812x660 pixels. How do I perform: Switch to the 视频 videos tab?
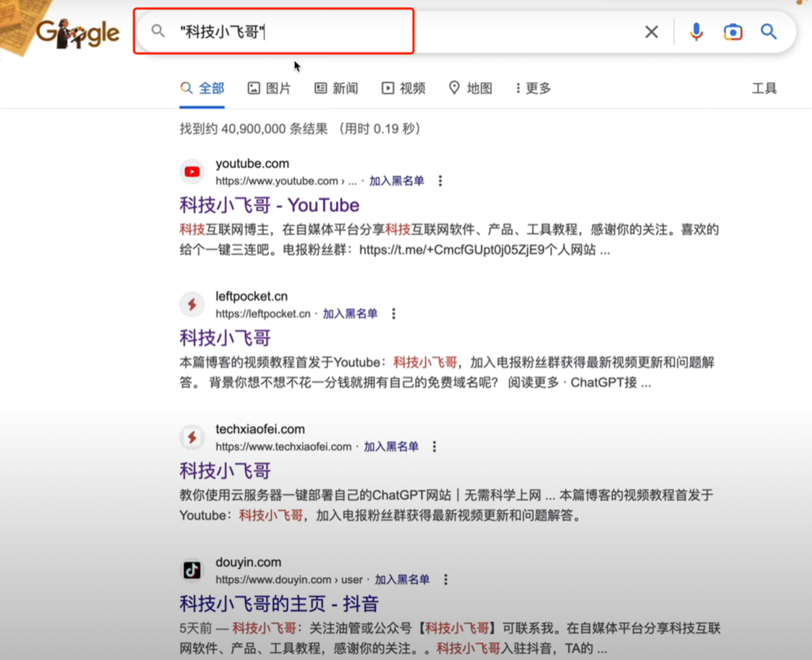[x=404, y=88]
